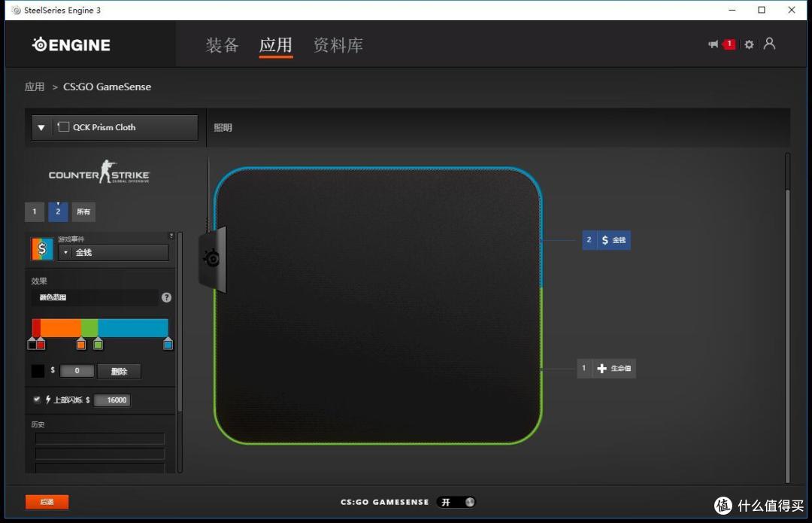The image size is (812, 523).
Task: Click the SteelSeries logo tab on the mousepad
Action: [x=212, y=259]
